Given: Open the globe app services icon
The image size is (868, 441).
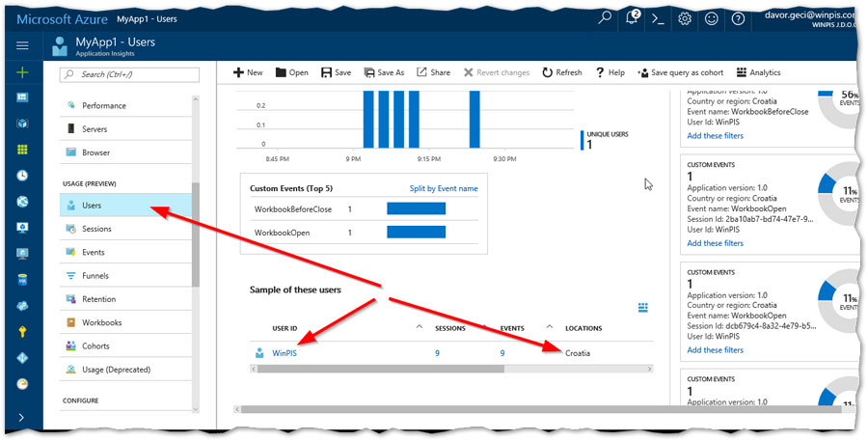Looking at the screenshot, I should (22, 202).
